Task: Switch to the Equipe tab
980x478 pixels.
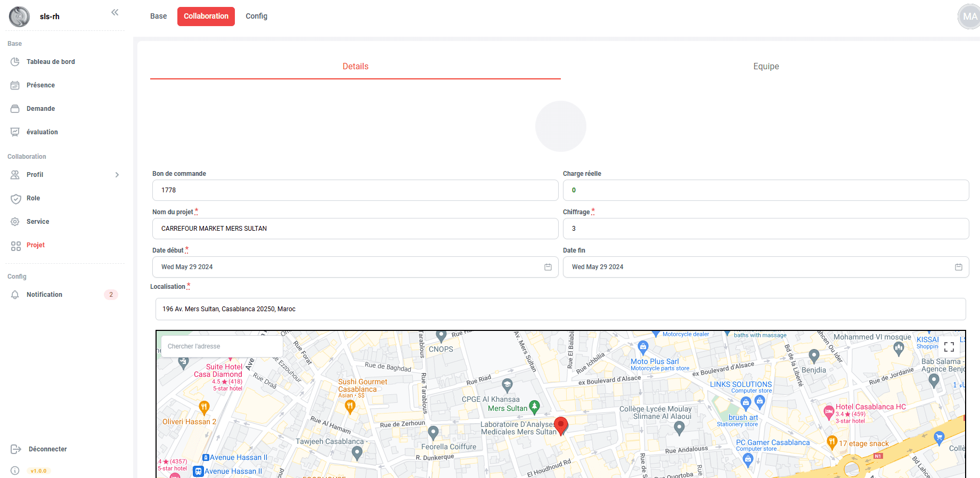Action: pos(766,67)
